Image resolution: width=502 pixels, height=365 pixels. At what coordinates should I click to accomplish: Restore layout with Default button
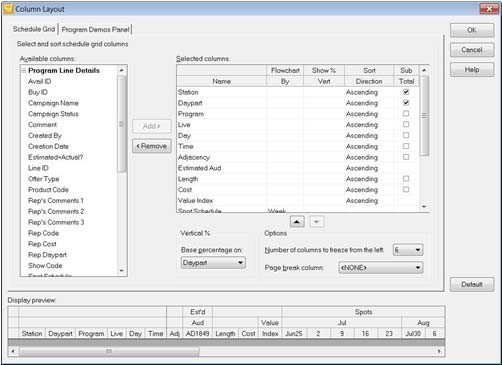pos(472,284)
